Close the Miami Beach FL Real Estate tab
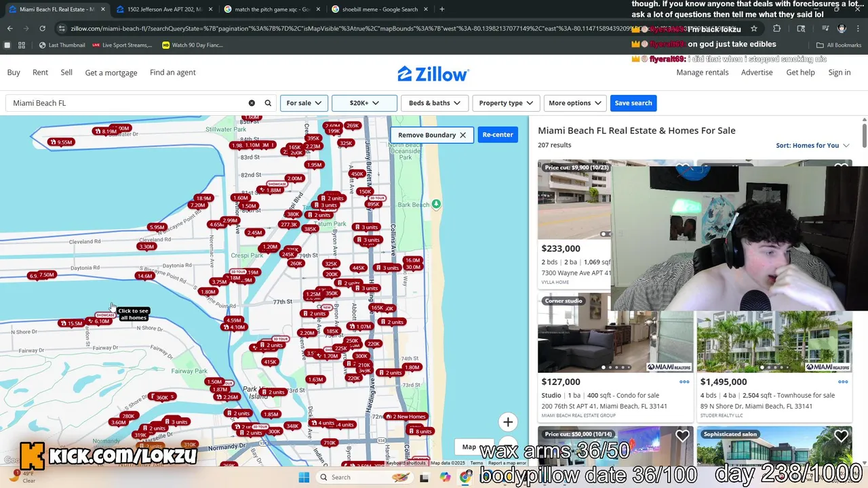868x488 pixels. (x=102, y=9)
